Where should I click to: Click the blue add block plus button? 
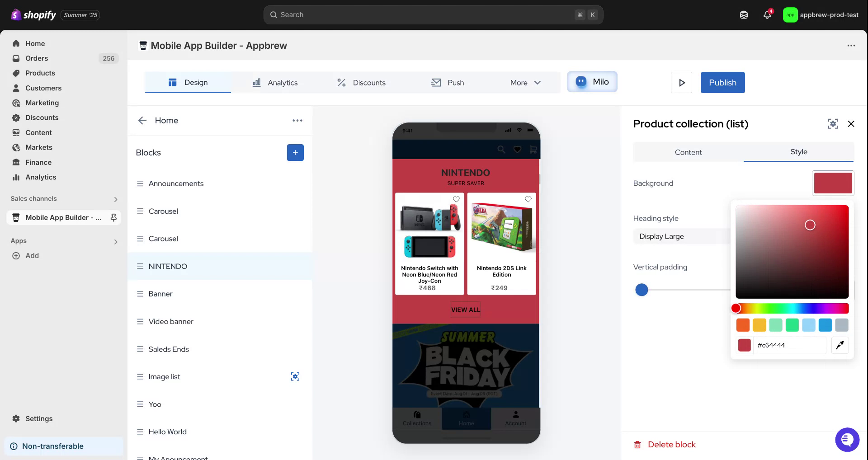[295, 153]
